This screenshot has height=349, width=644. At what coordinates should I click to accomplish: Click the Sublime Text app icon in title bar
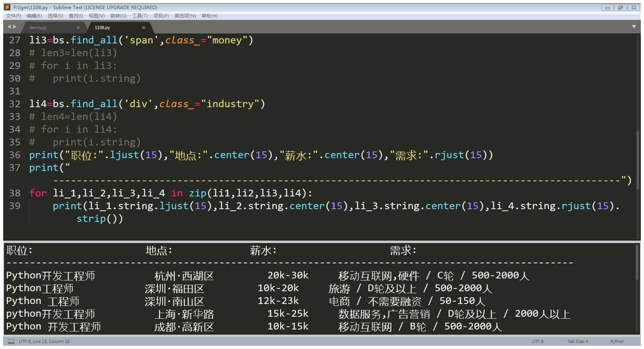(x=7, y=7)
